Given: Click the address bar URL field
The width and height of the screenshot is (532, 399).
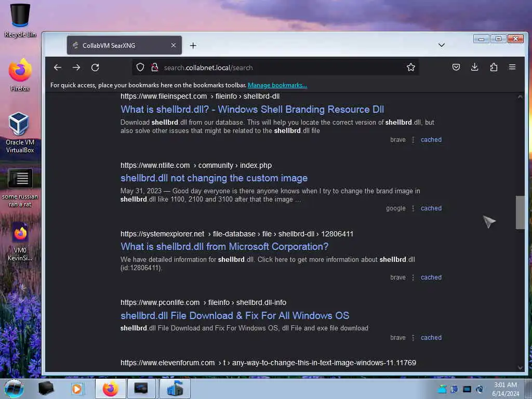Looking at the screenshot, I should [275, 68].
